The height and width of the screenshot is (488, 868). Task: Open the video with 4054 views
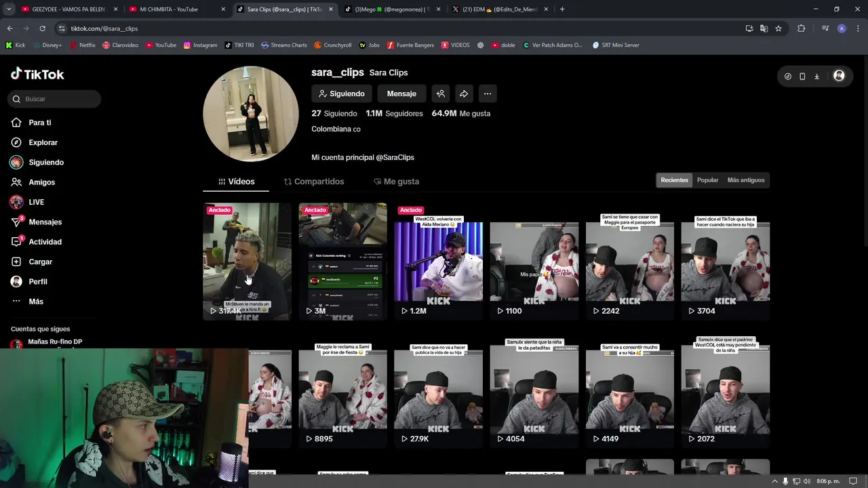[x=534, y=390]
